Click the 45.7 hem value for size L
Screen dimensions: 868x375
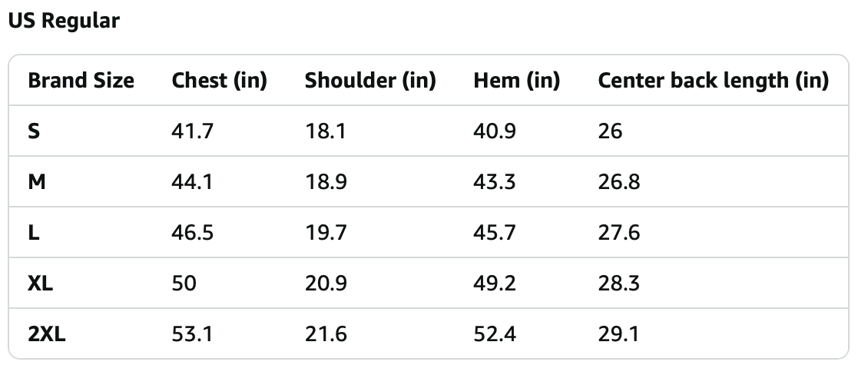point(495,233)
